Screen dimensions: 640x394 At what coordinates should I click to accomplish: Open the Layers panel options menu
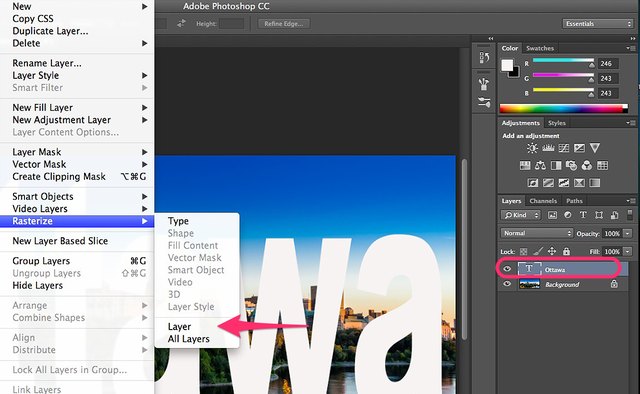pyautogui.click(x=631, y=201)
